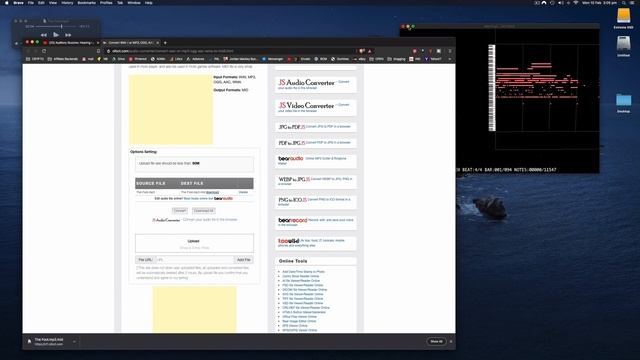Click the file URL input field
This screenshot has height=360, width=640.
[195, 260]
